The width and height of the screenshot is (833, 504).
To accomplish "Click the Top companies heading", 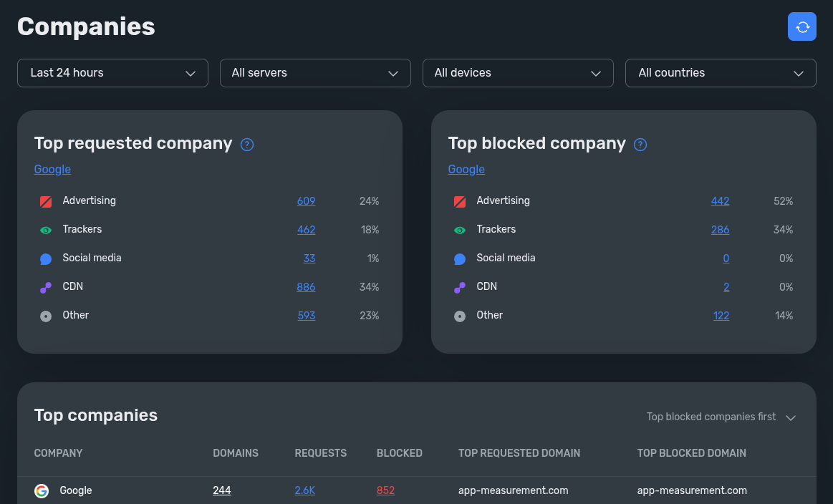I will [x=96, y=415].
